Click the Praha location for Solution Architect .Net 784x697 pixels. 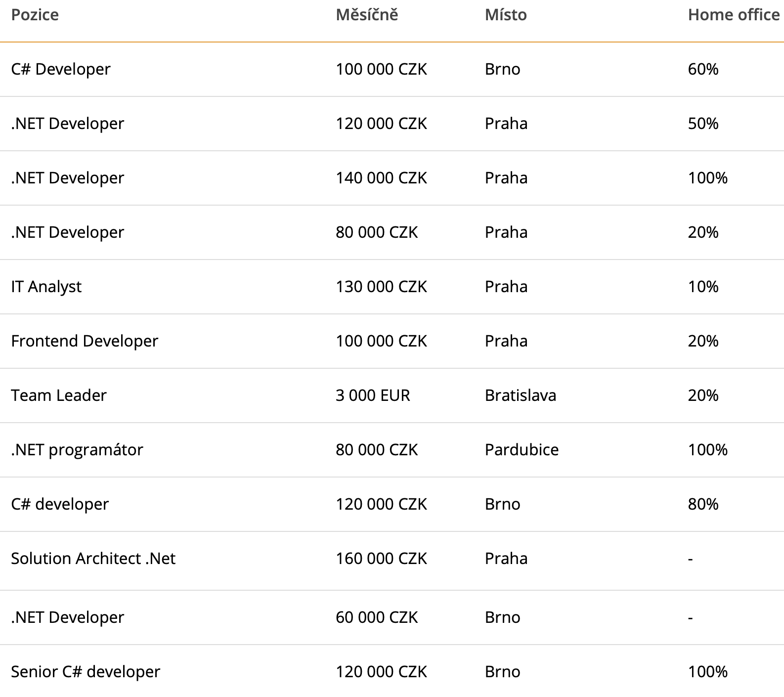tap(506, 559)
